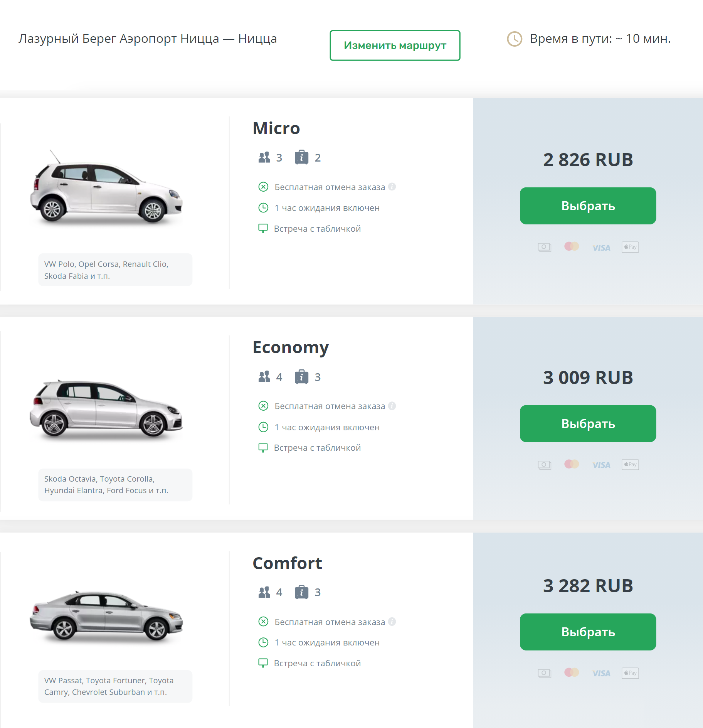Viewport: 703px width, 728px height.
Task: Click the Mastercard icon under Comfort price
Action: pos(572,672)
